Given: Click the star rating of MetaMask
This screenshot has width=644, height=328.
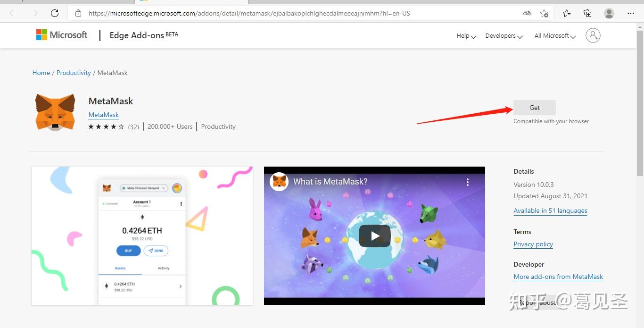Looking at the screenshot, I should click(106, 126).
